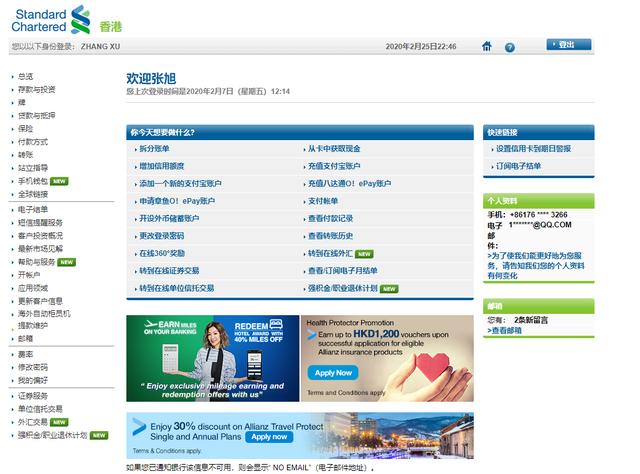Click Apply Now on Health Protector banner
The image size is (640, 474).
(x=333, y=373)
